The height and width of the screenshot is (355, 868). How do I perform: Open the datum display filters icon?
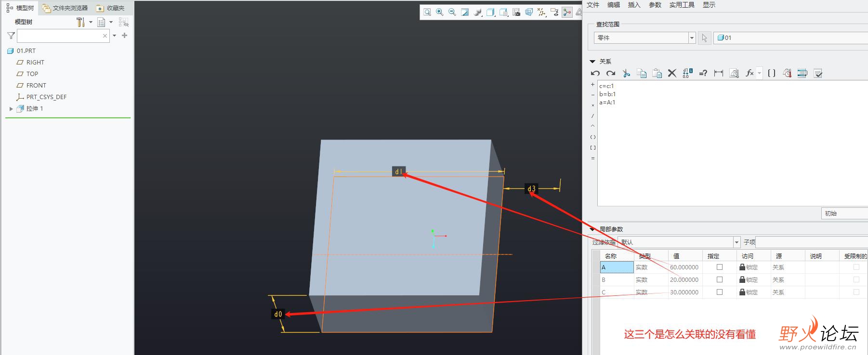click(542, 13)
